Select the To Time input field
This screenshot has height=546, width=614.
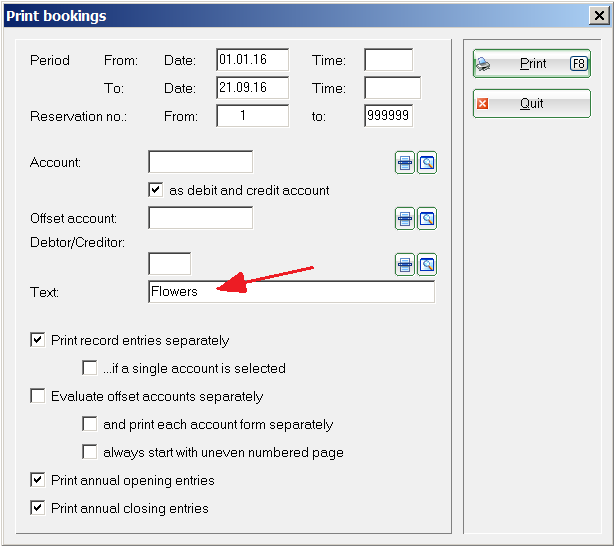click(392, 87)
